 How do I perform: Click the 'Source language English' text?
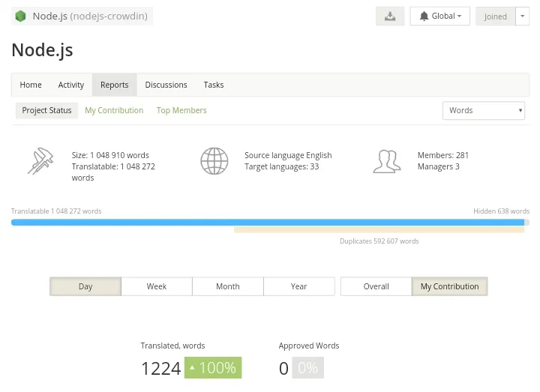pyautogui.click(x=288, y=155)
